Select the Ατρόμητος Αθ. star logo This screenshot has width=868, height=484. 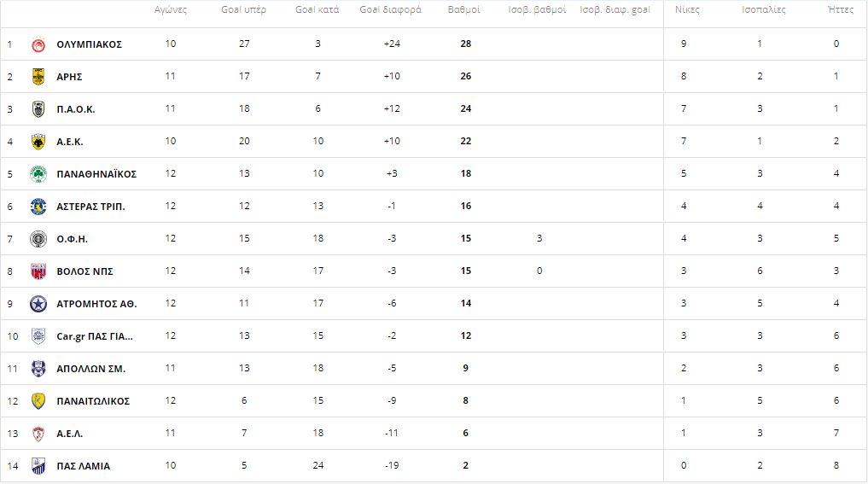pyautogui.click(x=38, y=304)
